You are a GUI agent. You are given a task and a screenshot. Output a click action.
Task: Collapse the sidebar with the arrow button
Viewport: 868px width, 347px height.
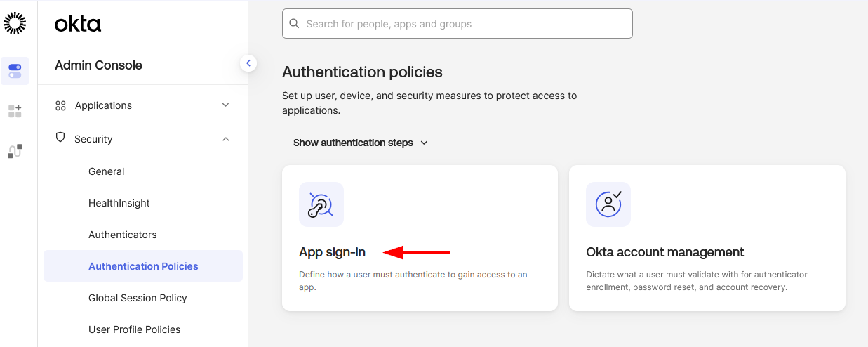click(x=248, y=63)
